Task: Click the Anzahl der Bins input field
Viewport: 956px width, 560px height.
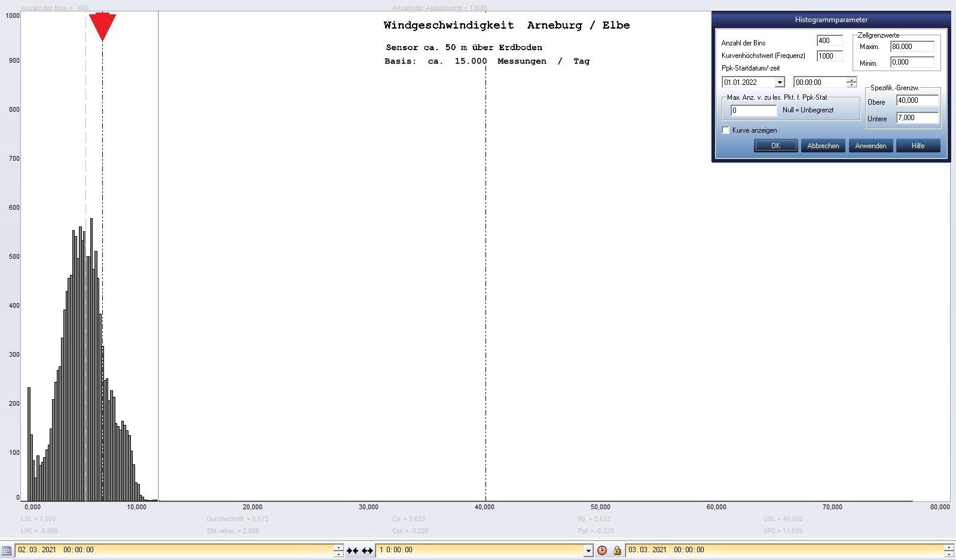Action: 829,41
